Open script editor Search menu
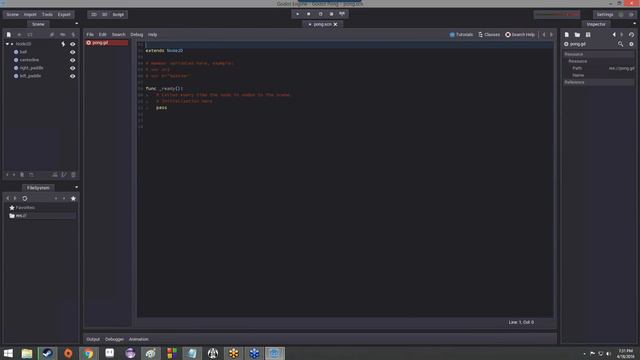This screenshot has width=640, height=360. pos(119,35)
